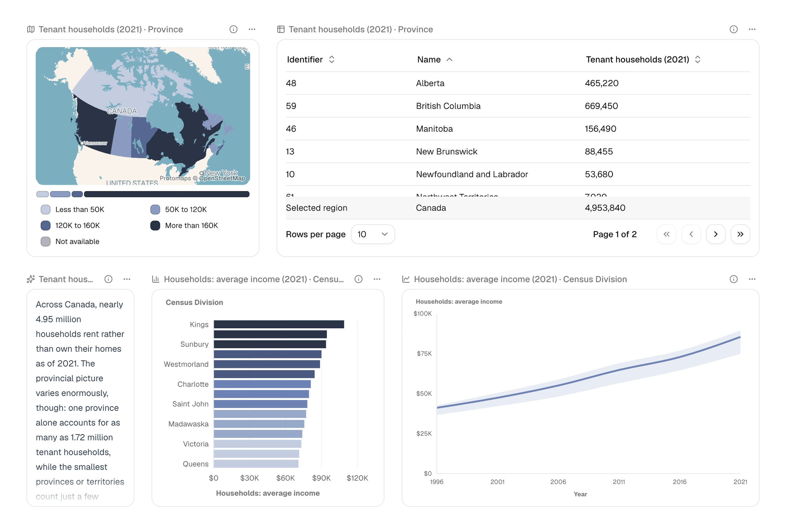The image size is (787, 532).
Task: Click the Kings bar in income chart
Action: pos(279,324)
